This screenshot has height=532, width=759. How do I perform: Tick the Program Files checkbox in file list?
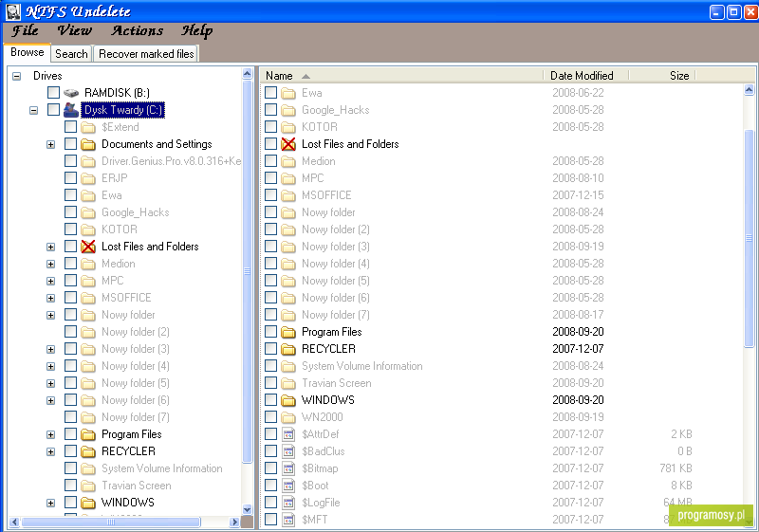coord(271,332)
